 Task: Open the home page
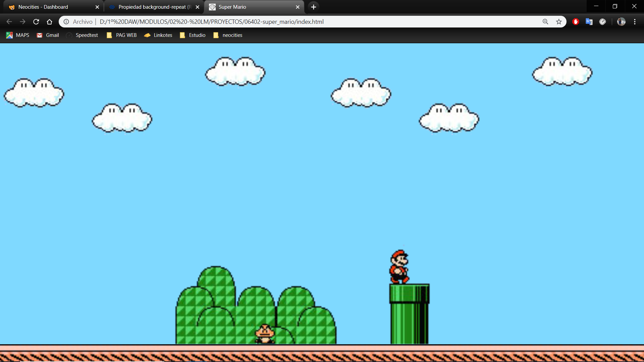click(50, 22)
